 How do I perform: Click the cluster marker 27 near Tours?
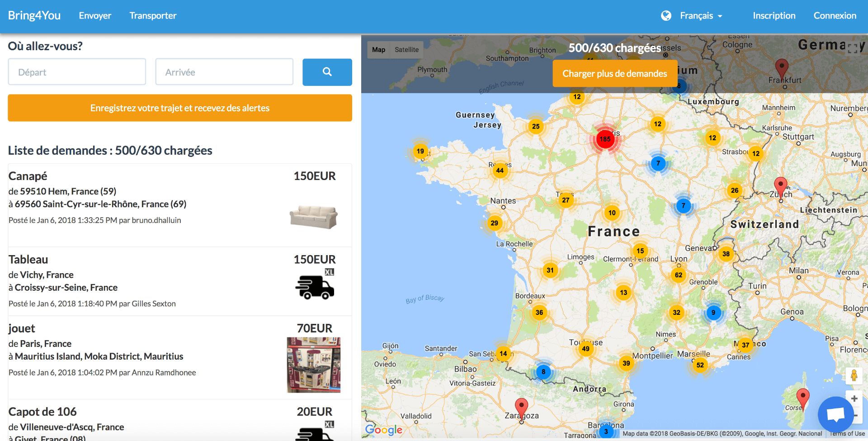(x=566, y=200)
